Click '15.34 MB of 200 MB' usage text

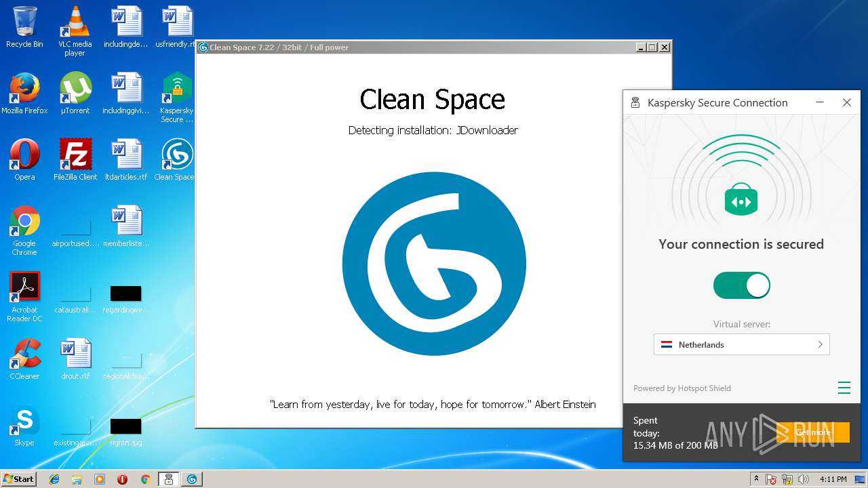(675, 445)
